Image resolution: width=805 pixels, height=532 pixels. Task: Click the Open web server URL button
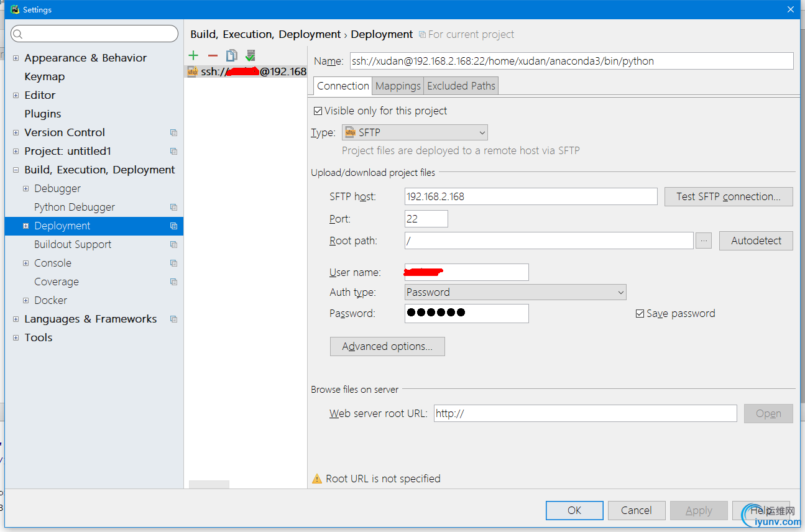click(768, 413)
